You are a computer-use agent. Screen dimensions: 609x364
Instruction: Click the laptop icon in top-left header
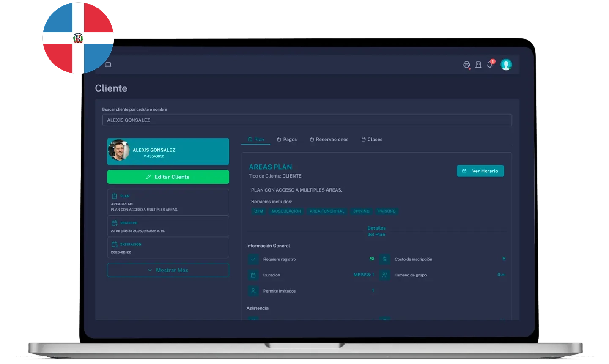[108, 65]
